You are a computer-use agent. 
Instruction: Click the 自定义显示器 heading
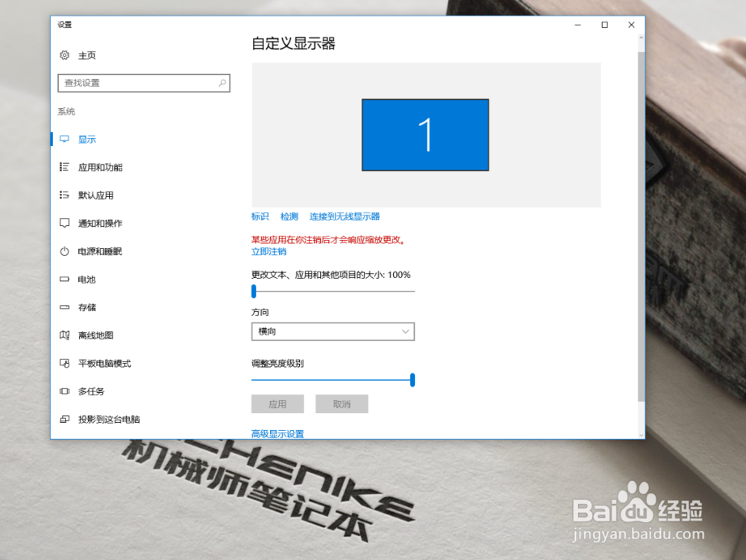click(x=293, y=44)
